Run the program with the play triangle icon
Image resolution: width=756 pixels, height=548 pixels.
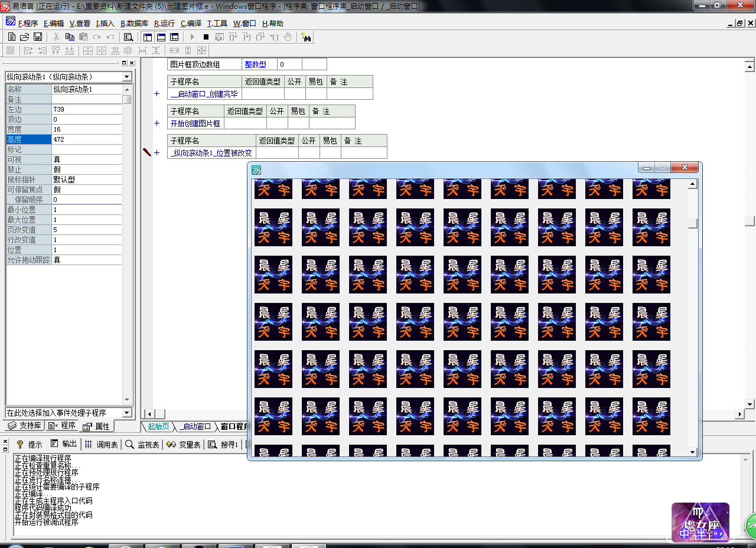pyautogui.click(x=193, y=37)
